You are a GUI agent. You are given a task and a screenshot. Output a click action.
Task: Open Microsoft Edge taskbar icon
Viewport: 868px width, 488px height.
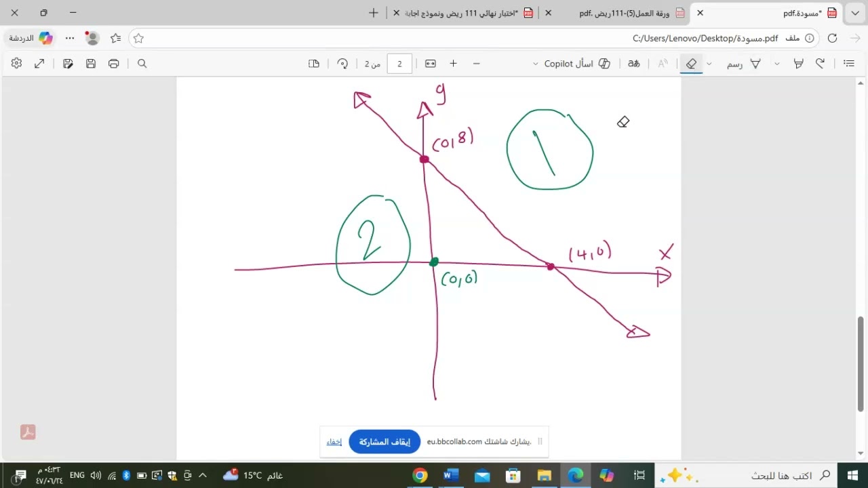pos(575,476)
